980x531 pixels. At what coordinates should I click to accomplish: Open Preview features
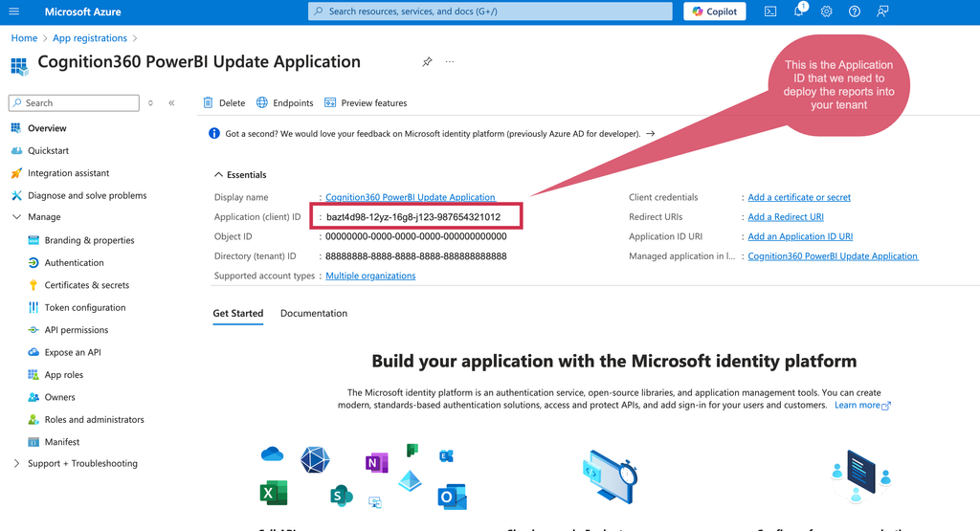click(x=366, y=103)
